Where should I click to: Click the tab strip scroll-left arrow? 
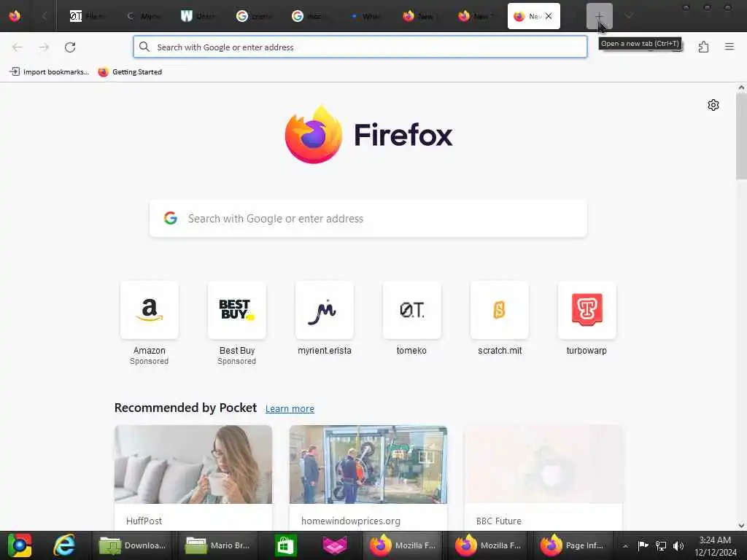pyautogui.click(x=44, y=16)
